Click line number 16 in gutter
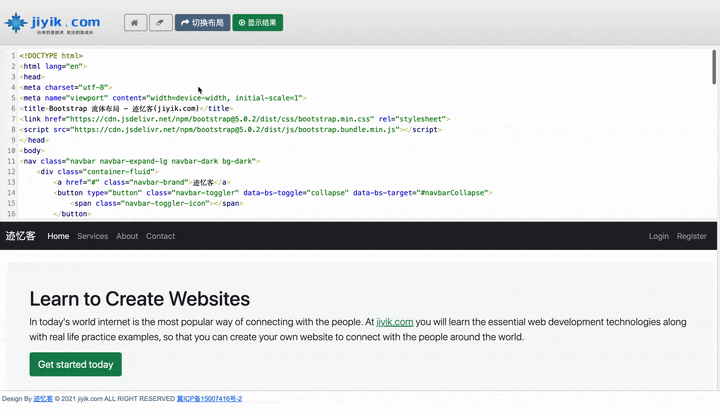Image resolution: width=720 pixels, height=409 pixels. point(11,214)
